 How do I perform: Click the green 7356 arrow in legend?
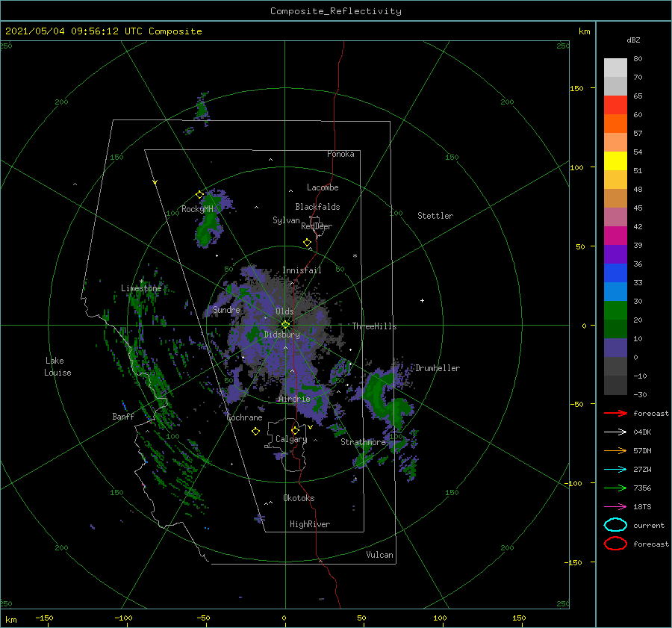tap(615, 488)
